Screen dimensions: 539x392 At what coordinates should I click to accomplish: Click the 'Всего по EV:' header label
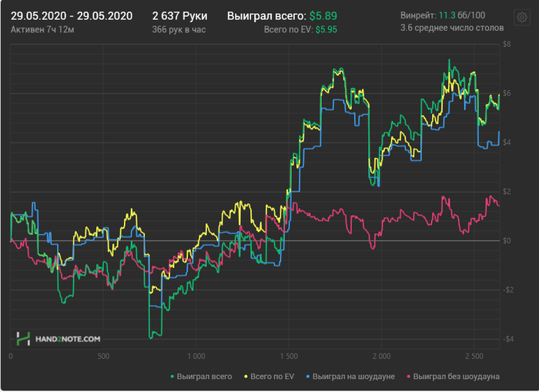point(288,29)
